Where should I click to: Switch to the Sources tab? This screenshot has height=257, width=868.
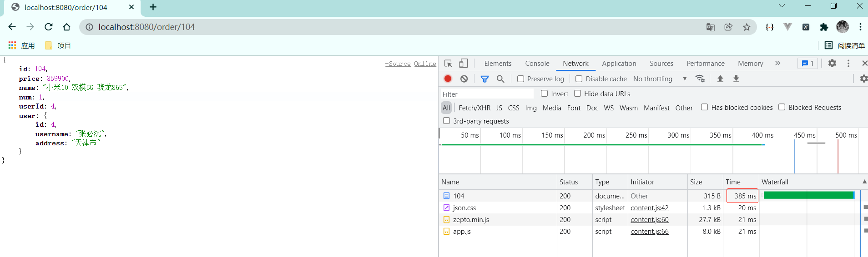(661, 64)
